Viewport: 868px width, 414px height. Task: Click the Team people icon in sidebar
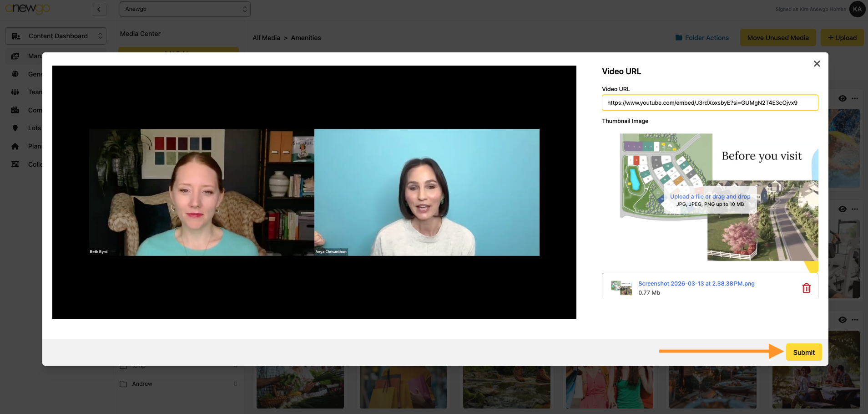pyautogui.click(x=15, y=92)
